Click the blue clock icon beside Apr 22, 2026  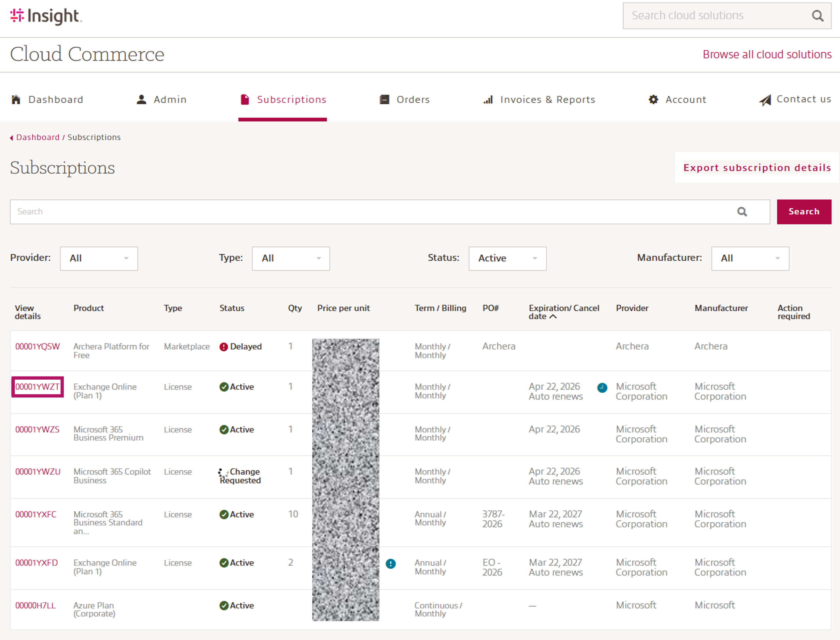point(602,388)
